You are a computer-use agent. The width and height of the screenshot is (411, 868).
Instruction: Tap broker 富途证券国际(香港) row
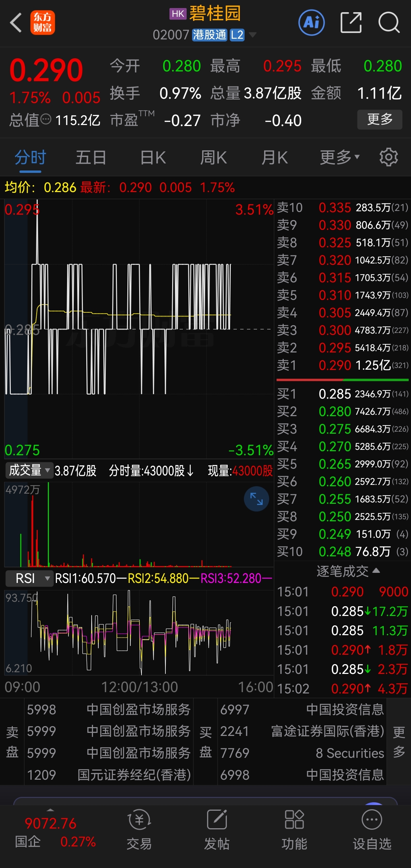pos(302,731)
